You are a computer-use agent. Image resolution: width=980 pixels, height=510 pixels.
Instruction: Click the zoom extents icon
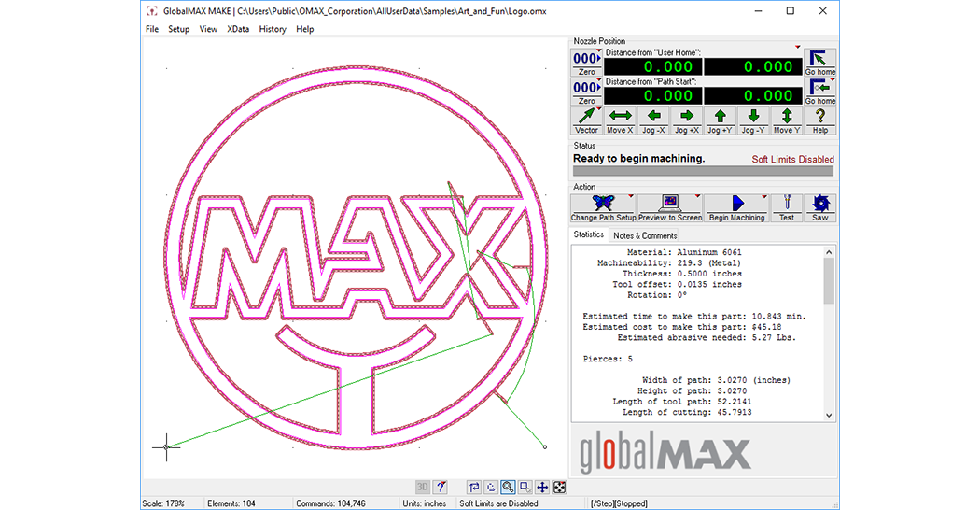click(x=559, y=487)
